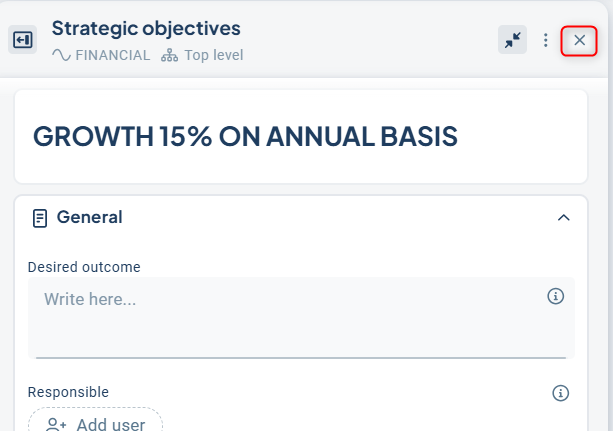Screen dimensions: 613x431
Task: Click the General section document icon
Action: coord(40,217)
